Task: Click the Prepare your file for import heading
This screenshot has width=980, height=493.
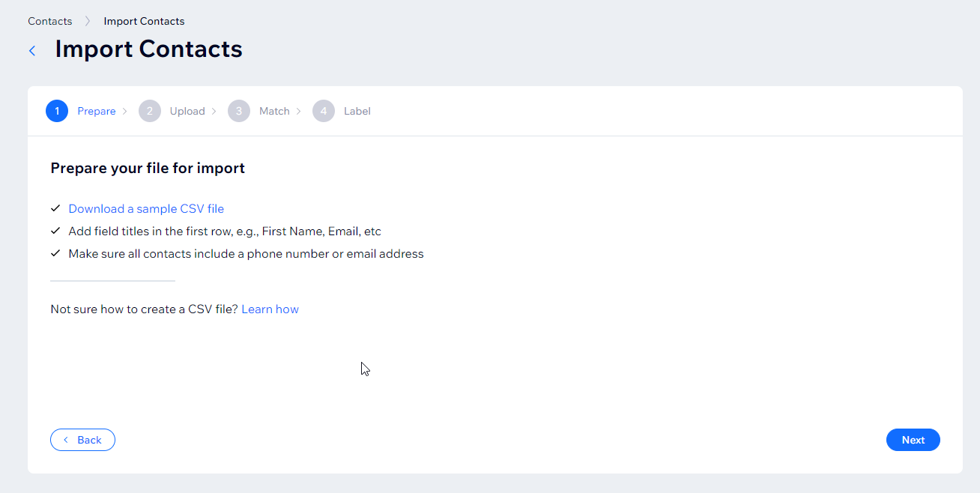Action: click(148, 168)
